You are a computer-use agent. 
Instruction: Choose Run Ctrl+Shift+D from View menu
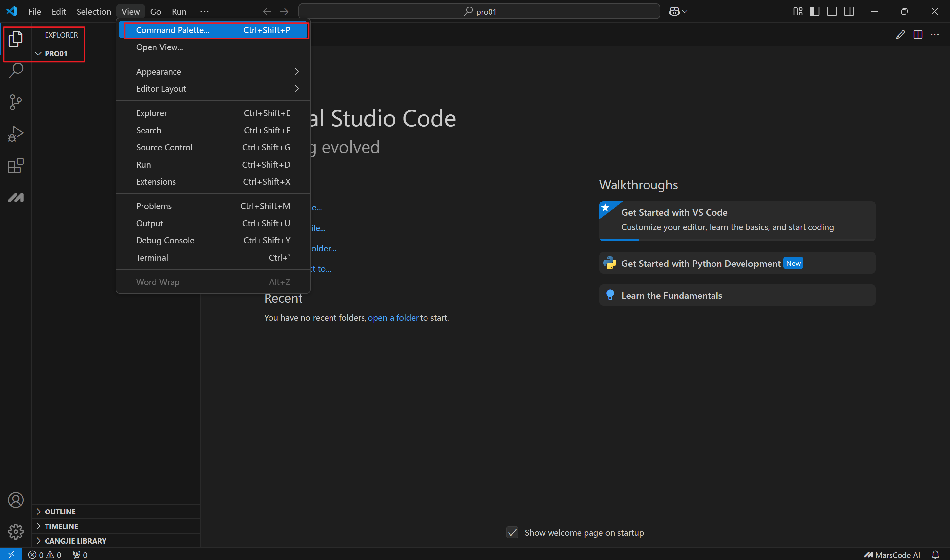click(x=213, y=165)
